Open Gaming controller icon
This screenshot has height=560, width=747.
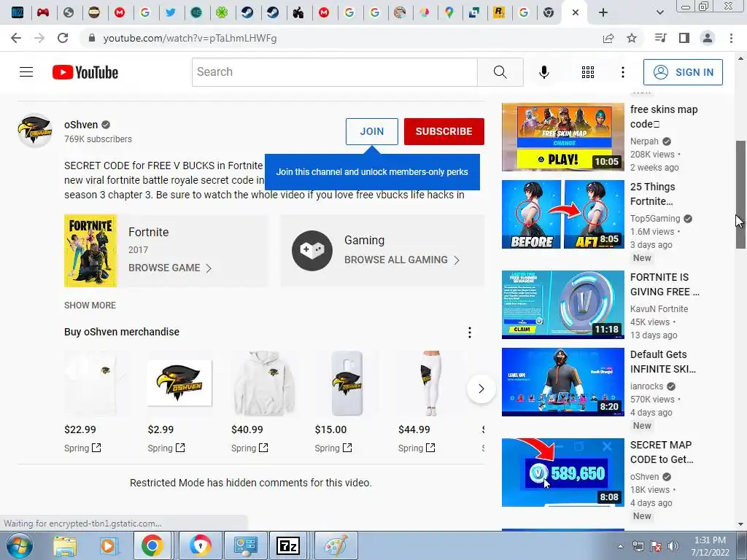pyautogui.click(x=312, y=251)
